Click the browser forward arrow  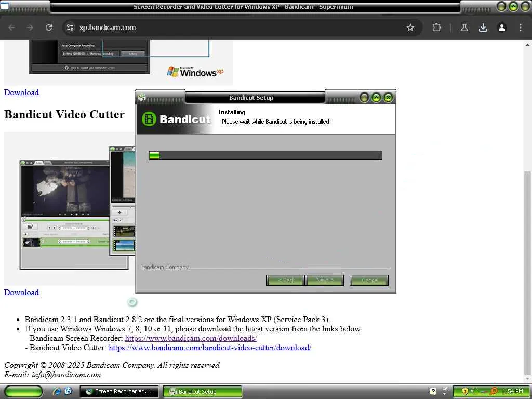pos(30,28)
